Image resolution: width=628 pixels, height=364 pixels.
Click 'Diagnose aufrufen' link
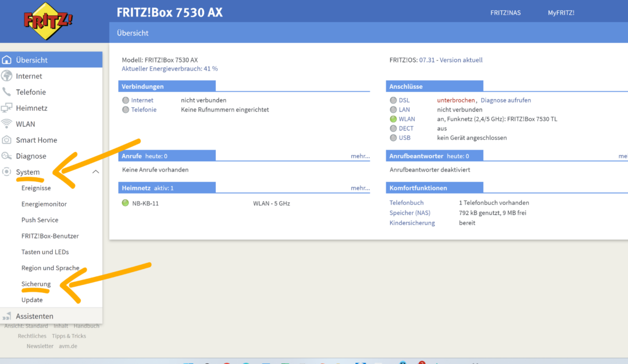click(x=506, y=100)
